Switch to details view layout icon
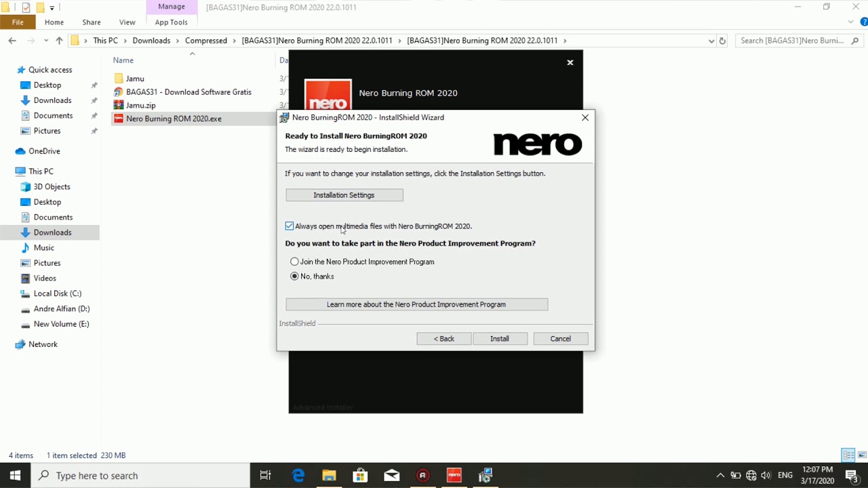This screenshot has width=868, height=488. (848, 455)
